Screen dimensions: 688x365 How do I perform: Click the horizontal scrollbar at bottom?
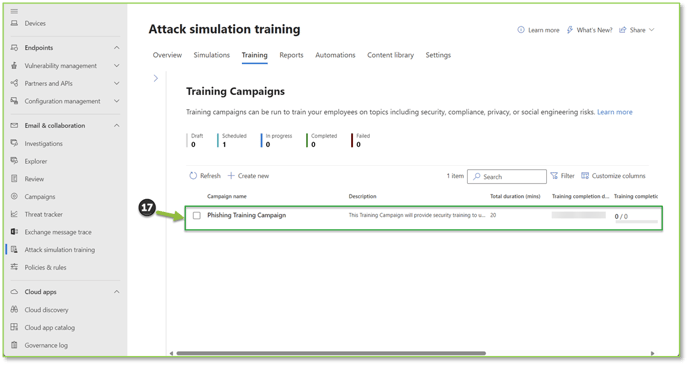coord(331,353)
